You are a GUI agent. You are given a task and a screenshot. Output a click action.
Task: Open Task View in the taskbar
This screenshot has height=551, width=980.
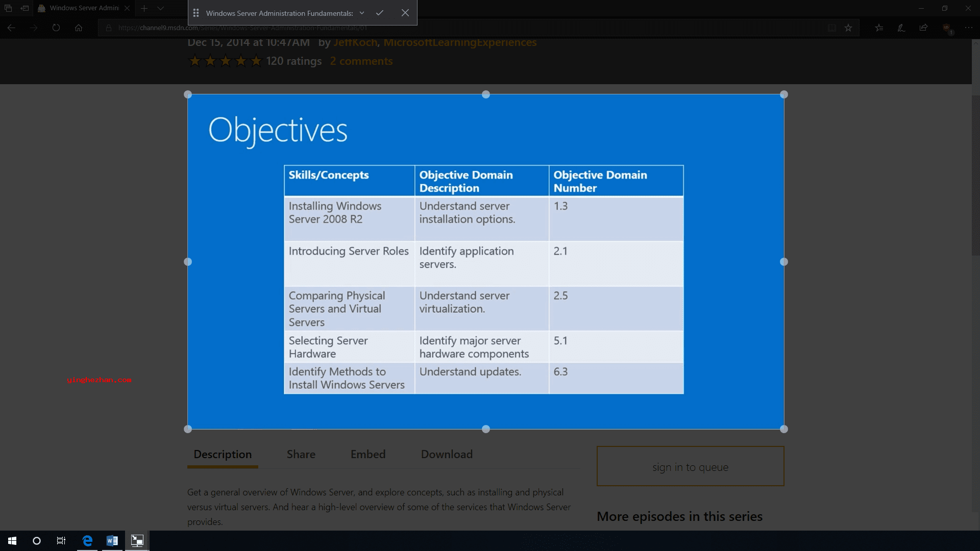point(61,541)
